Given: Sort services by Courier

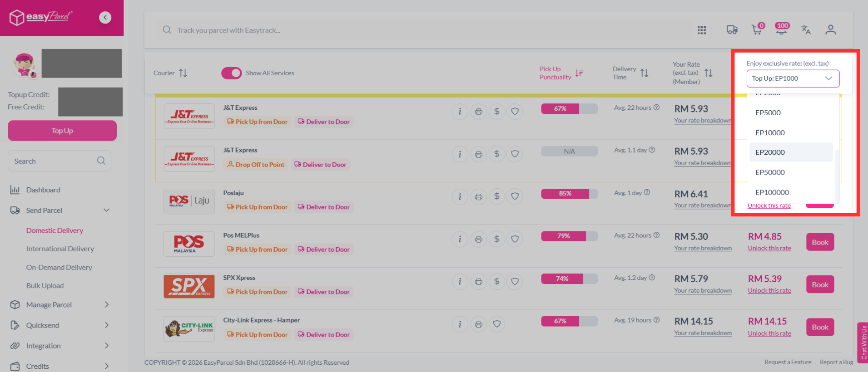Looking at the screenshot, I should tap(183, 73).
